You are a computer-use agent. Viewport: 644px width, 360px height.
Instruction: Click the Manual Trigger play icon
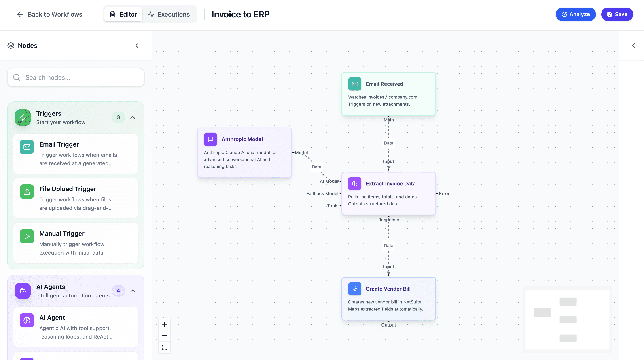pos(27,236)
